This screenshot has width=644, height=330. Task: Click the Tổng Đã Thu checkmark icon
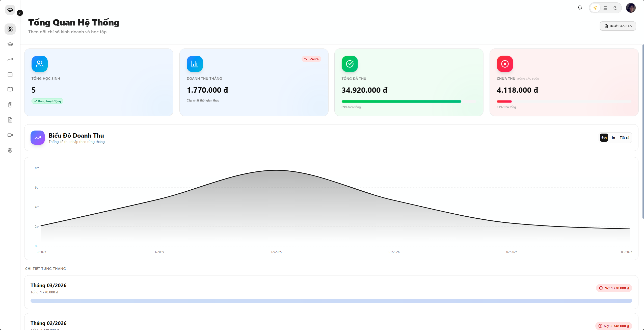[350, 64]
